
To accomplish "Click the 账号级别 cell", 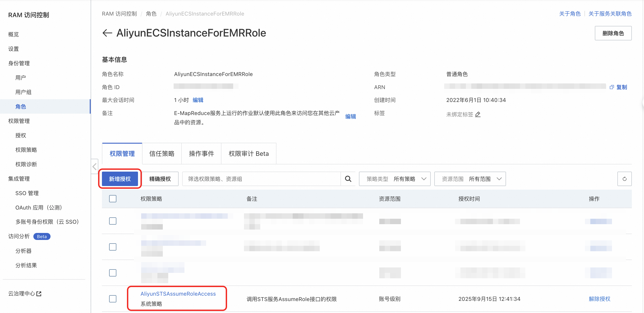I will [x=389, y=299].
